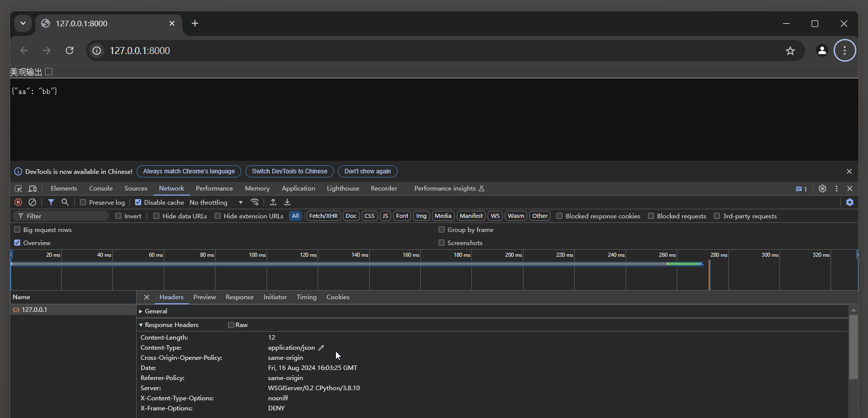Show the Response tab of request
The height and width of the screenshot is (418, 868).
pos(240,297)
